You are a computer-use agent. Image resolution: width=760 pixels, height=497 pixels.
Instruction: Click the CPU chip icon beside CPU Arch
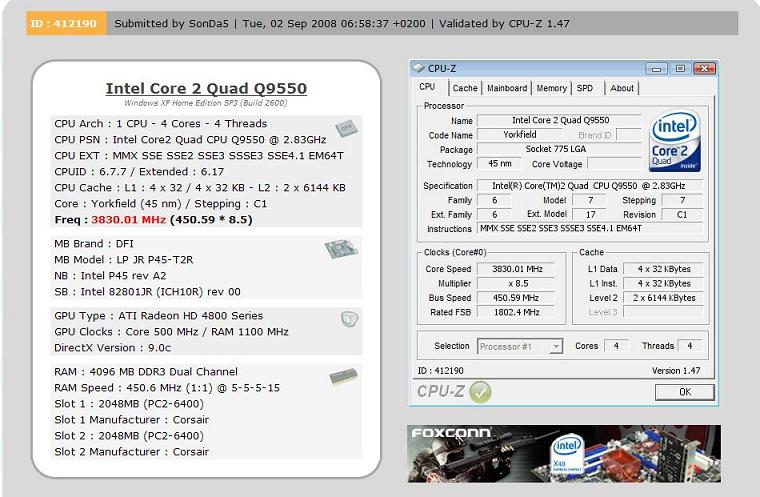click(346, 128)
